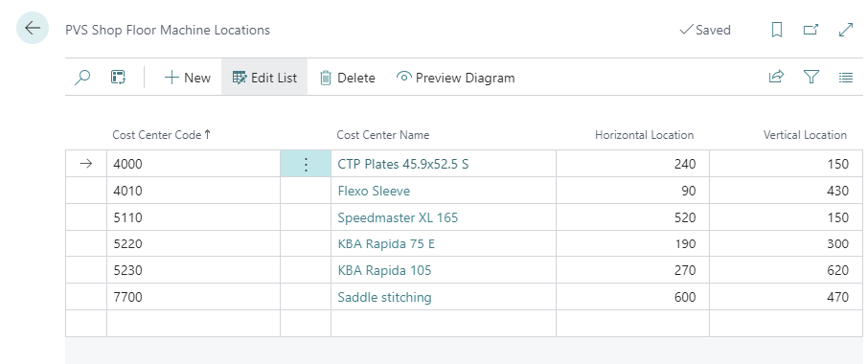Select horizontal location value 600

click(632, 297)
